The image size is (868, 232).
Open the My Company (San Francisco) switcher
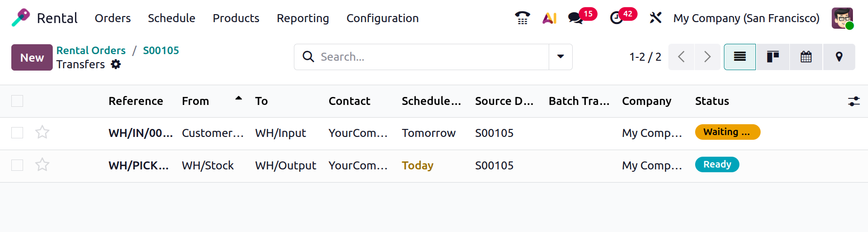point(746,18)
